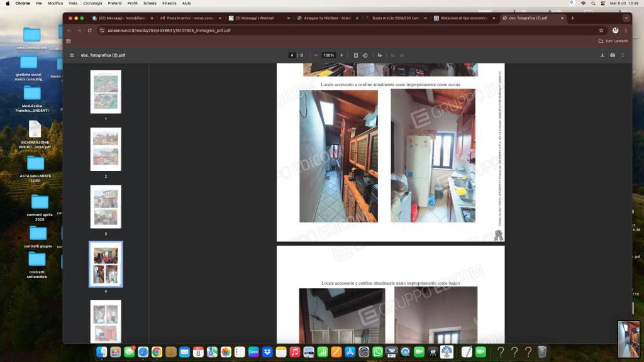Toggle the PDF sidebar menu button
Screen dimensions: 644x362
[x=72, y=55]
